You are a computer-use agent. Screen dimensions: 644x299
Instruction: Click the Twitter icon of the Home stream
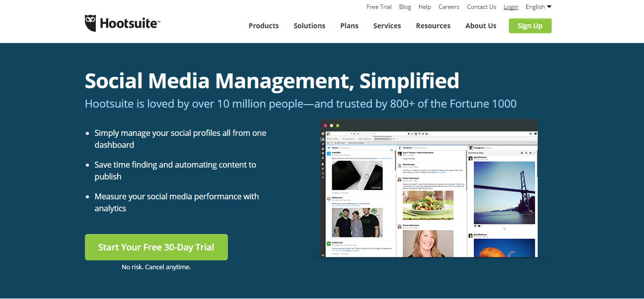329,148
